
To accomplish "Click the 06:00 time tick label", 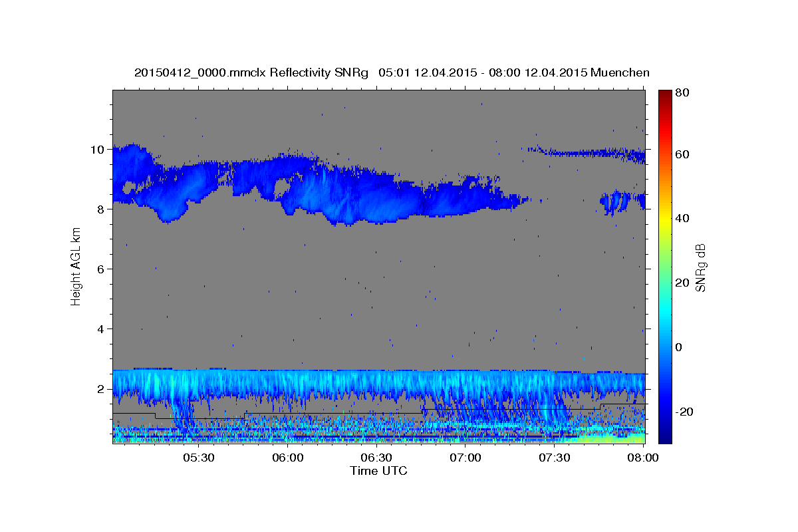I will coord(287,458).
